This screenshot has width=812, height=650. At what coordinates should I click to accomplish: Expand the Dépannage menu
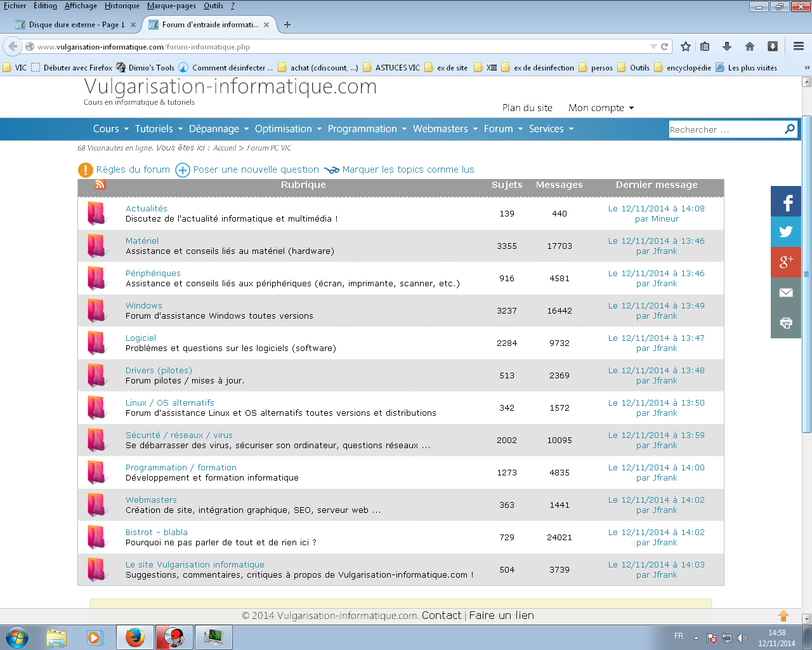click(x=219, y=129)
